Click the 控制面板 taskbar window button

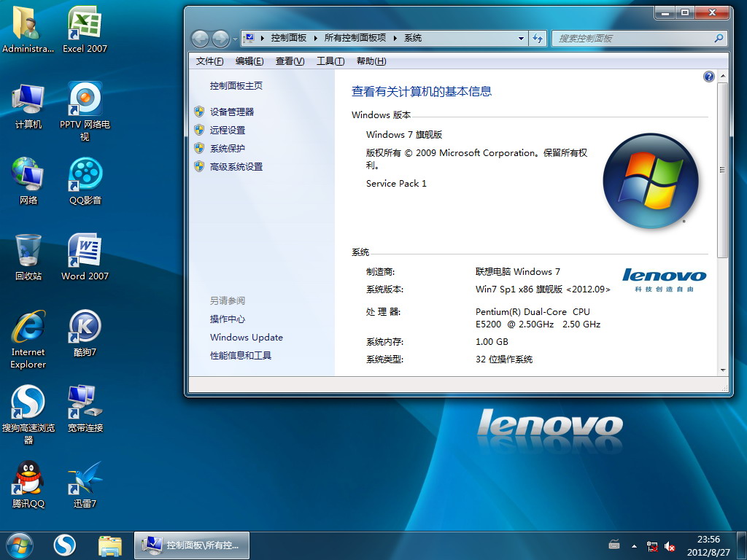[x=192, y=545]
